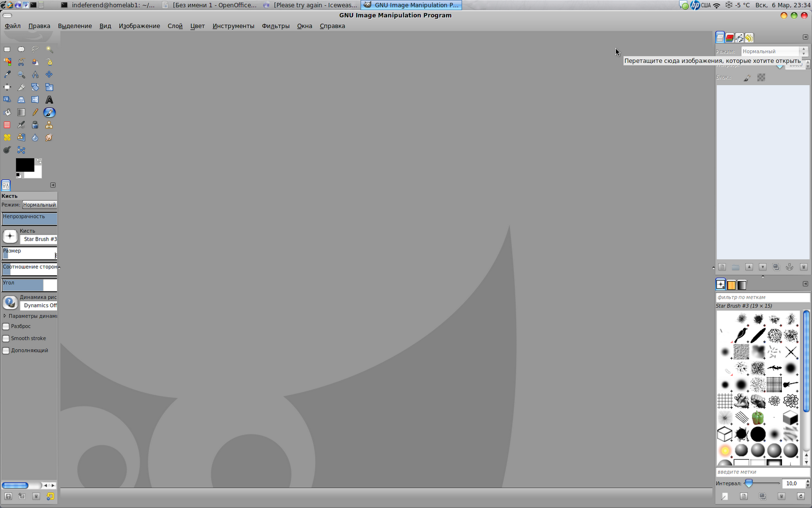Screen dimensions: 812x508
Task: Toggle the lock pixels brush icon
Action: tap(747, 78)
